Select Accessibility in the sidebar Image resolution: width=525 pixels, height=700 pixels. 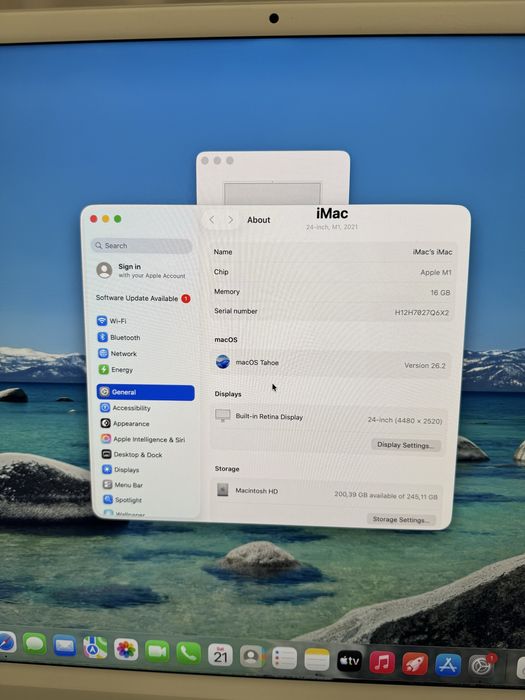[x=125, y=408]
